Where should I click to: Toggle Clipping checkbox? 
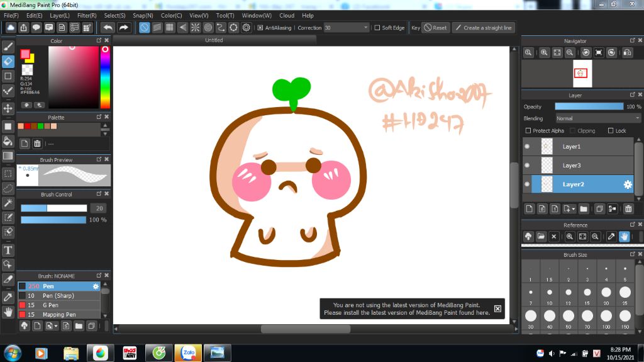(572, 130)
